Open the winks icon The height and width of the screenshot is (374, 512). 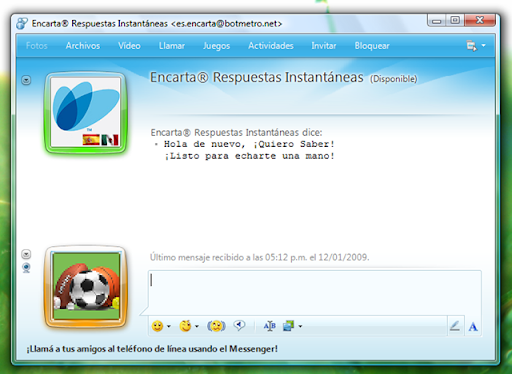click(x=185, y=326)
